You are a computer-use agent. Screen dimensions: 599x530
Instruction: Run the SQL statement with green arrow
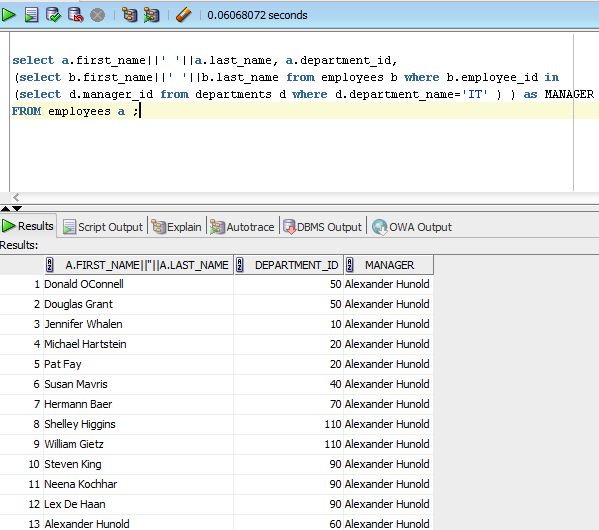pyautogui.click(x=8, y=15)
